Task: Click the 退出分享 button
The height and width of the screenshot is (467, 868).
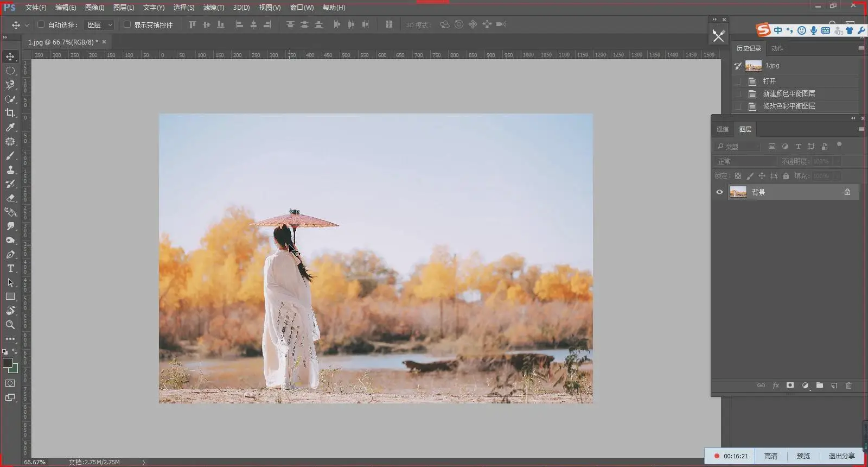Action: pos(841,456)
